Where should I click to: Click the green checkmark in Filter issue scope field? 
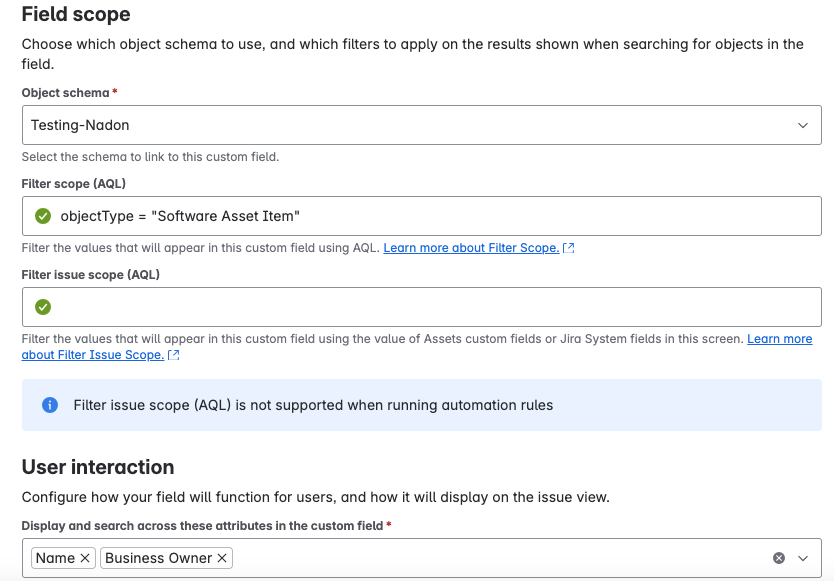coord(44,306)
